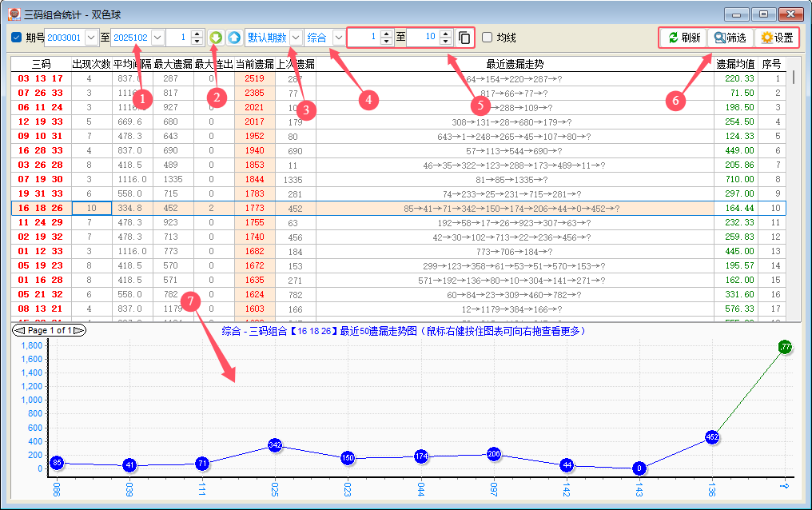Click the 342 data point on chart
This screenshot has height=510, width=812.
(275, 444)
